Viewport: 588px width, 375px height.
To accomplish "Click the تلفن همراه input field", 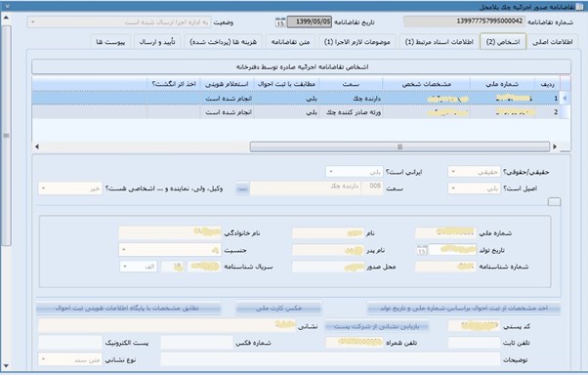I will click(355, 343).
